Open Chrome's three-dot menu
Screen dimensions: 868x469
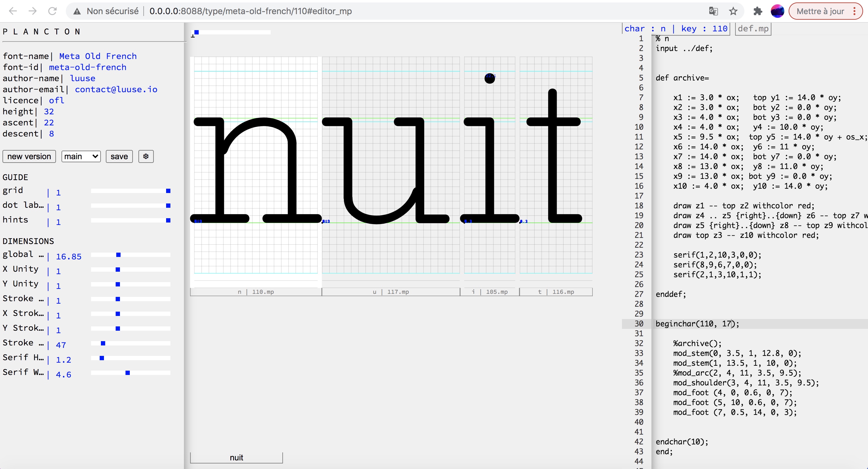tap(854, 11)
